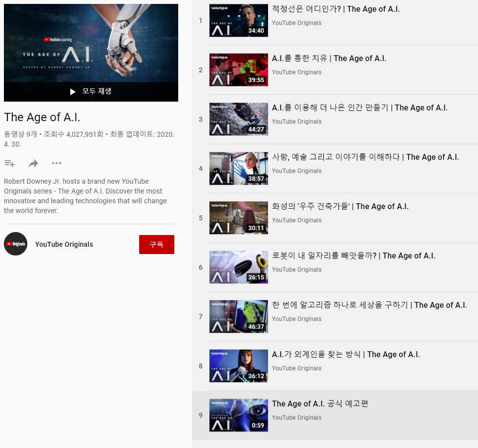Click the Robert Downey Jr. description text
Viewport: 478px width, 448px height.
[x=85, y=196]
